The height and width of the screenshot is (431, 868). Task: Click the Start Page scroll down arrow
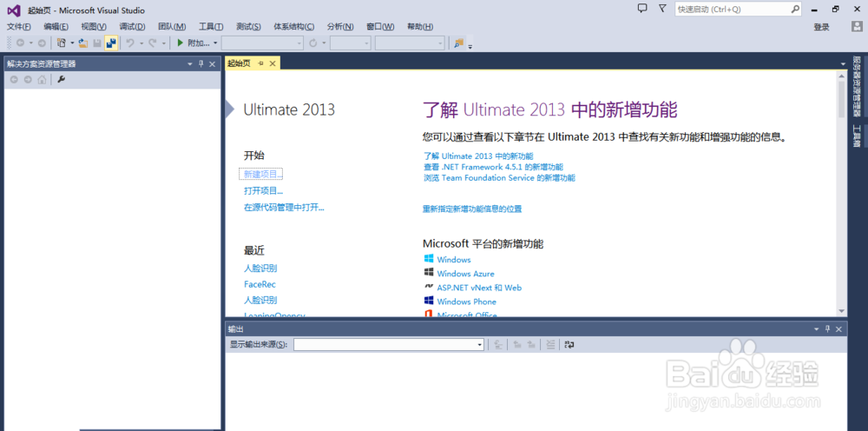[x=841, y=311]
